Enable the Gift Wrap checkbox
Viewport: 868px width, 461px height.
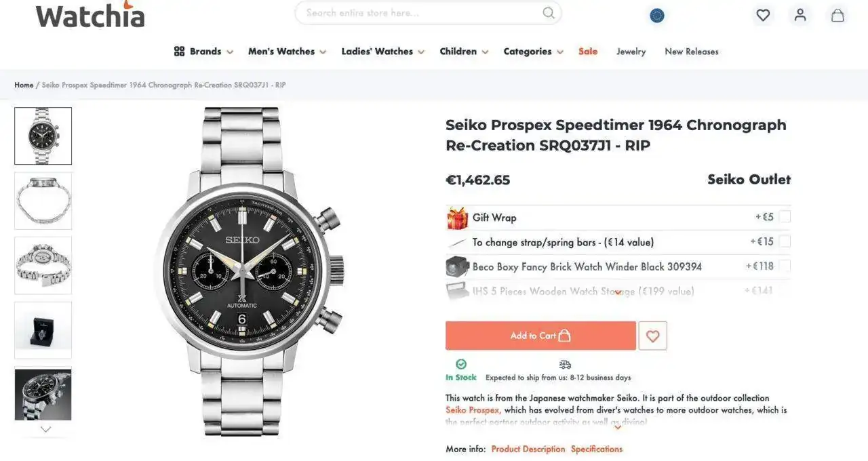785,217
